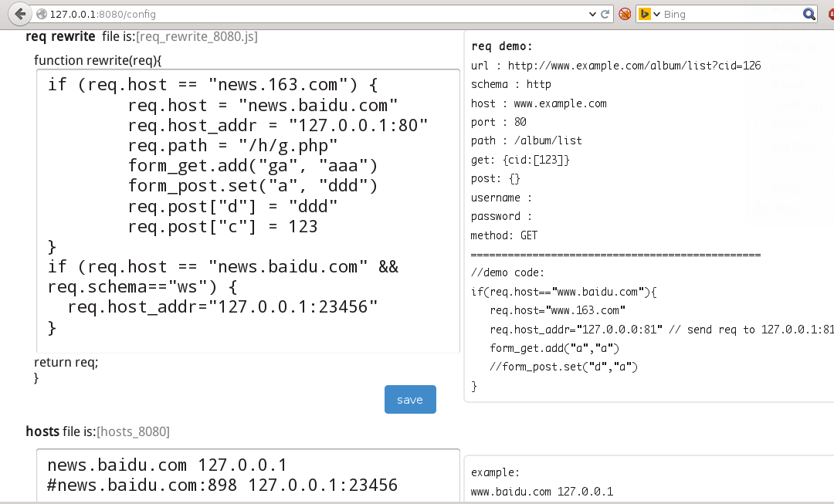Click the 'hosts' section heading
Image resolution: width=834 pixels, height=504 pixels.
click(42, 431)
